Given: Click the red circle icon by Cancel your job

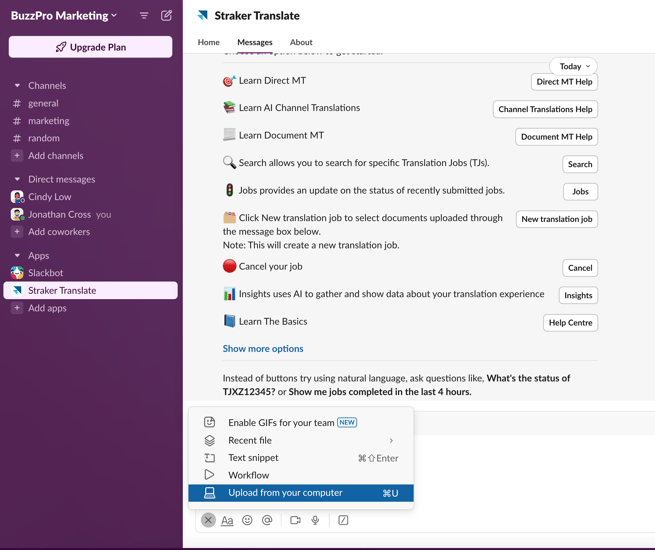Looking at the screenshot, I should coord(229,266).
